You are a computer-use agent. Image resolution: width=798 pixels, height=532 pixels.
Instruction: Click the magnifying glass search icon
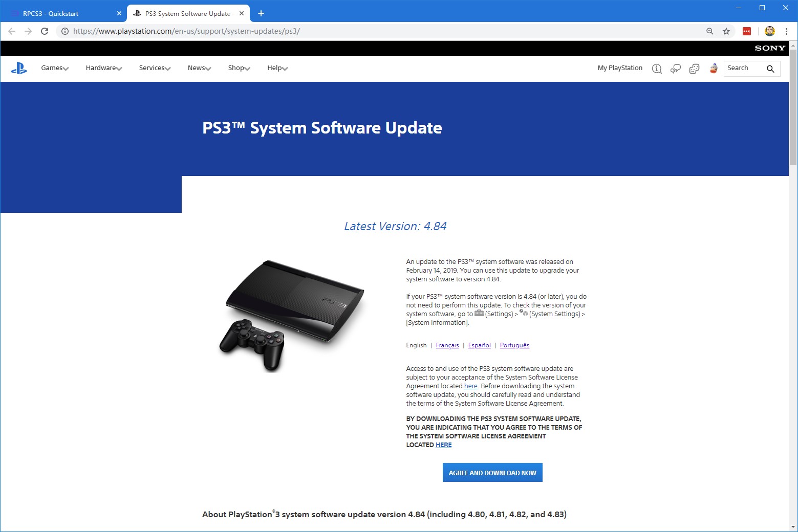[771, 69]
